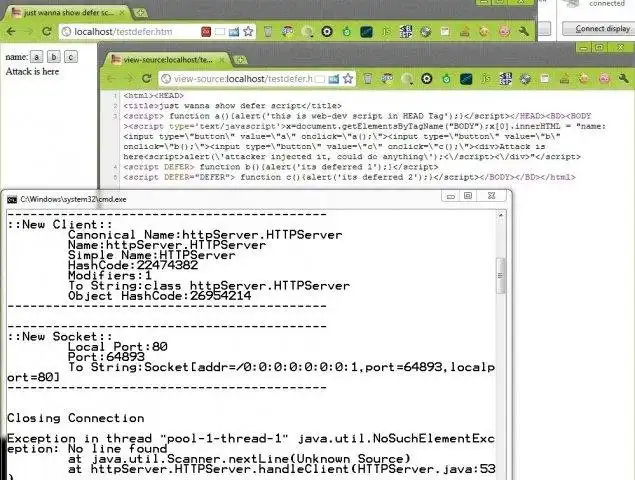This screenshot has height=480, width=635.
Task: Click the black ring extension icon in the view-source toolbar
Action: (426, 79)
